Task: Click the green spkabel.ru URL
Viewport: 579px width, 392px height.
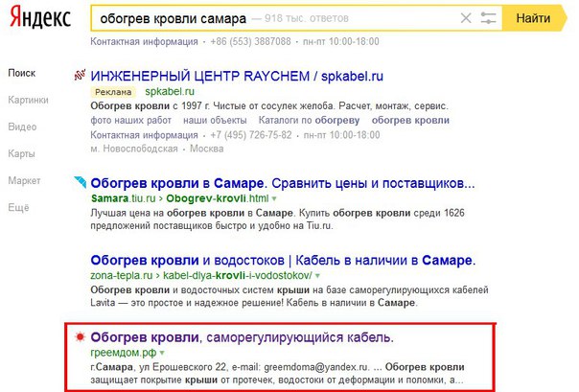Action: click(170, 92)
